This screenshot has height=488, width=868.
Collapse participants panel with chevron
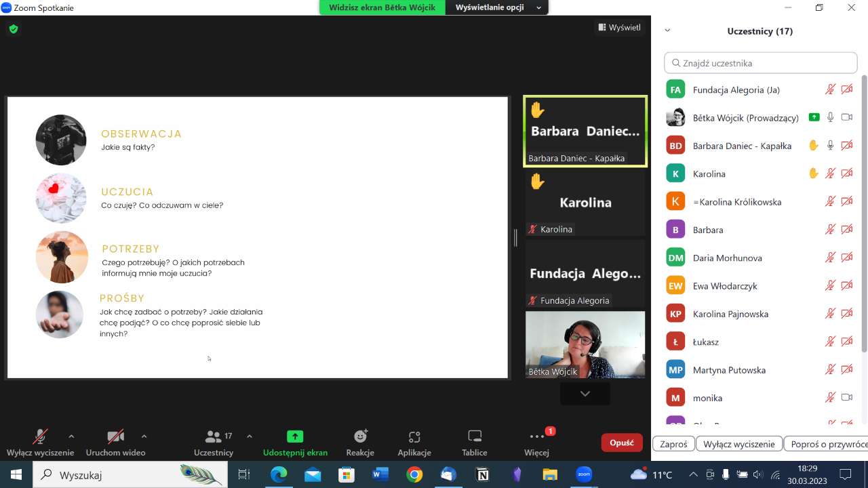(667, 30)
